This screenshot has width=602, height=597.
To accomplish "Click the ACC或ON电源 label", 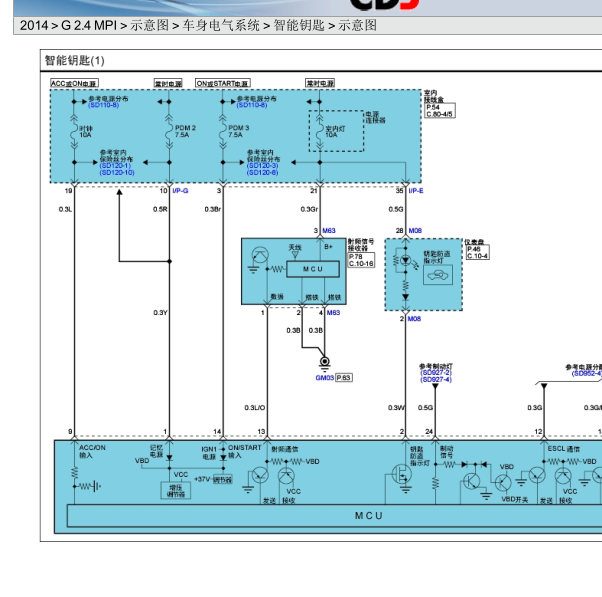I will coord(74,83).
